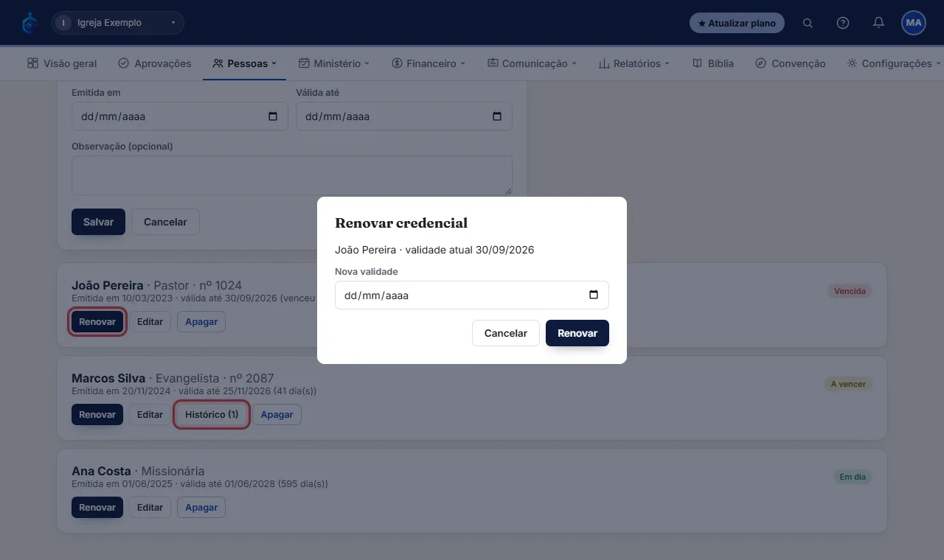Click the Bíblia book icon
The height and width of the screenshot is (560, 944).
[x=697, y=63]
